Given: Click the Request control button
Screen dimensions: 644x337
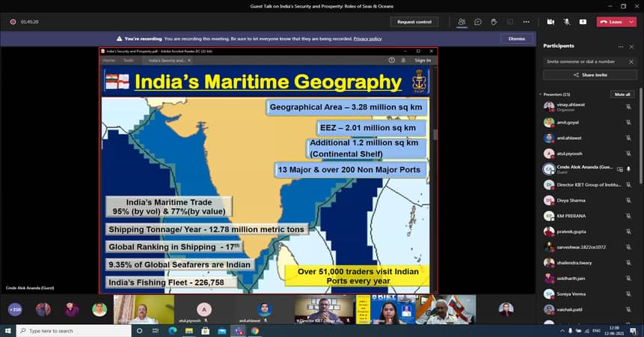Looking at the screenshot, I should coord(414,22).
